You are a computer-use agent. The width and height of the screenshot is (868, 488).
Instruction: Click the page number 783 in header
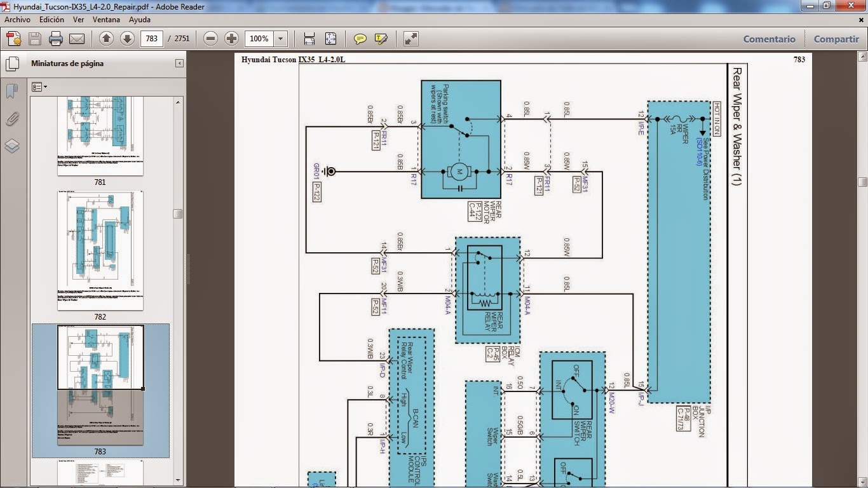799,60
